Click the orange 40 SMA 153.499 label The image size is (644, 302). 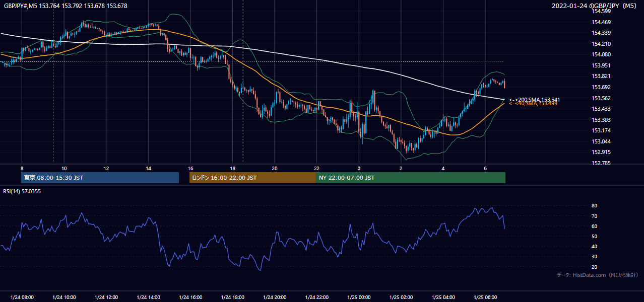(x=533, y=103)
